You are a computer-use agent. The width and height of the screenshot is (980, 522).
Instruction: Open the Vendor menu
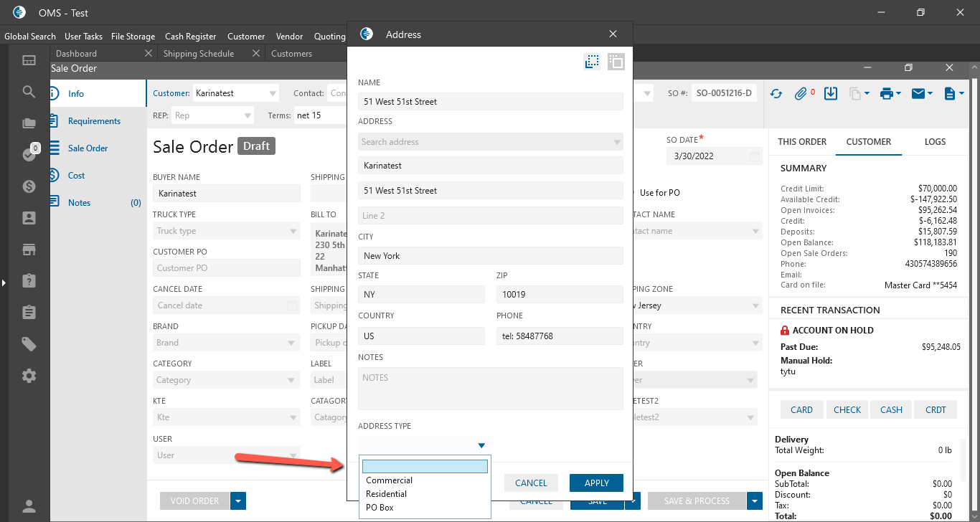(x=289, y=36)
